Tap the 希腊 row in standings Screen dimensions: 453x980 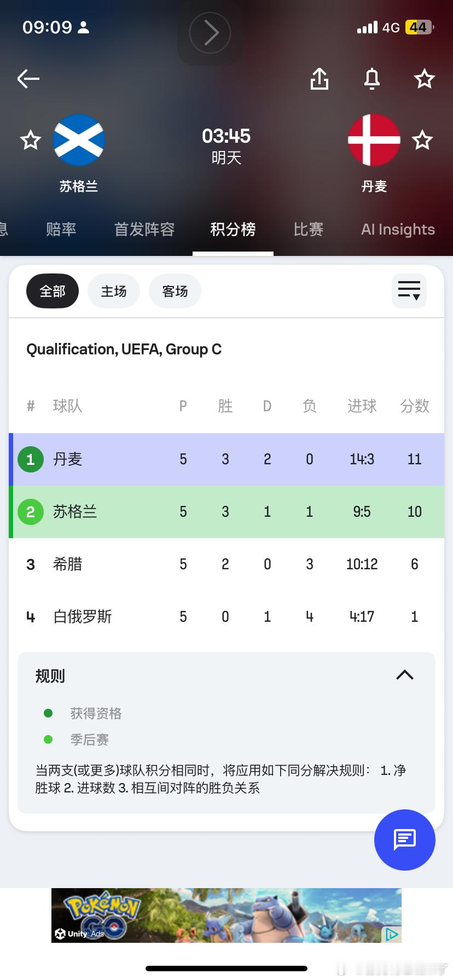click(226, 564)
